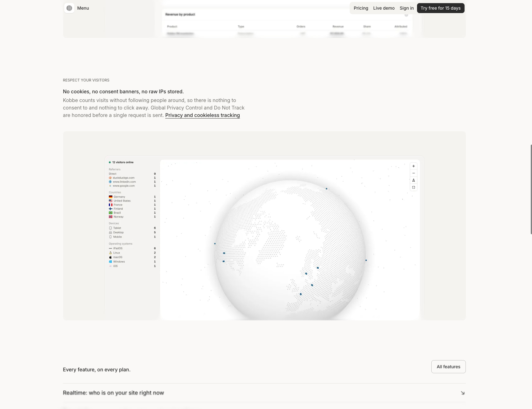
Task: Click the Finland country label
Action: (x=118, y=209)
